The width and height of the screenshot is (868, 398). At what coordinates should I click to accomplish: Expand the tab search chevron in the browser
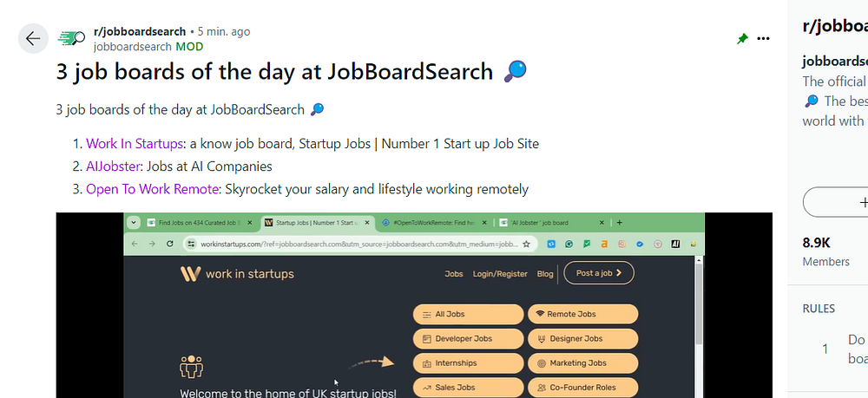tap(135, 222)
